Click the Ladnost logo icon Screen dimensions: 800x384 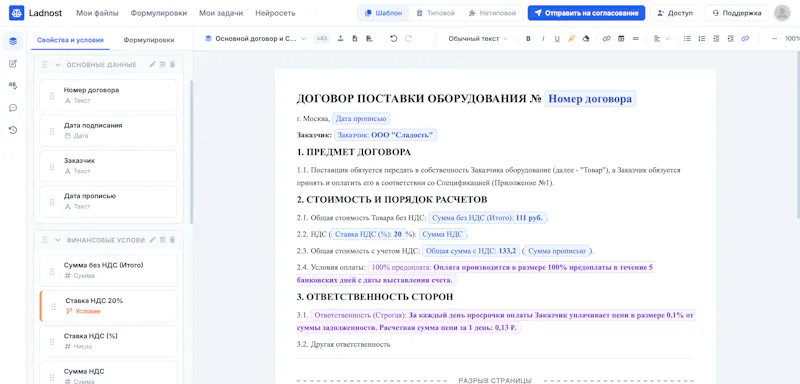coord(16,13)
